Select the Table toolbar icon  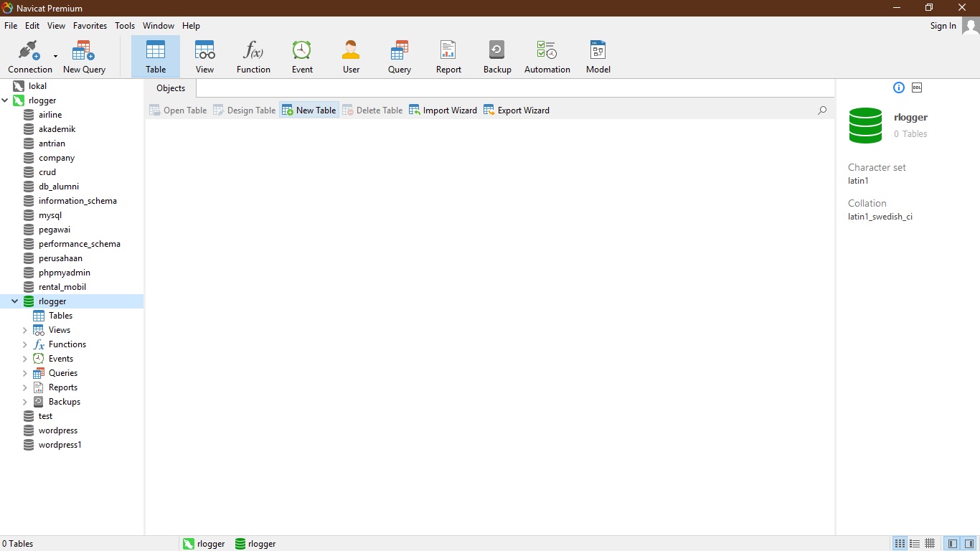[156, 57]
